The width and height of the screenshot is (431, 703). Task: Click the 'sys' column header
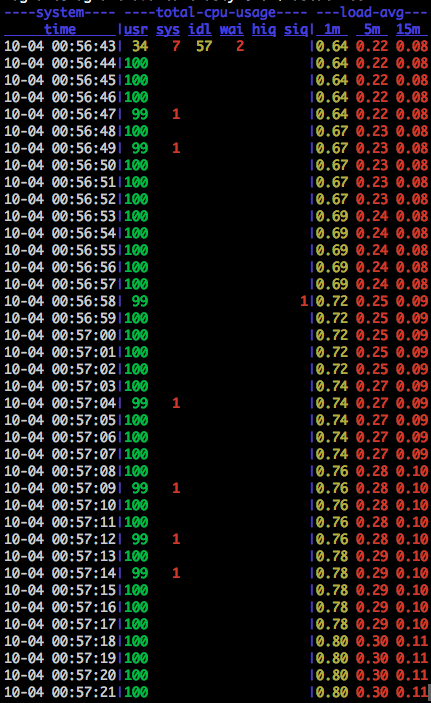click(168, 30)
